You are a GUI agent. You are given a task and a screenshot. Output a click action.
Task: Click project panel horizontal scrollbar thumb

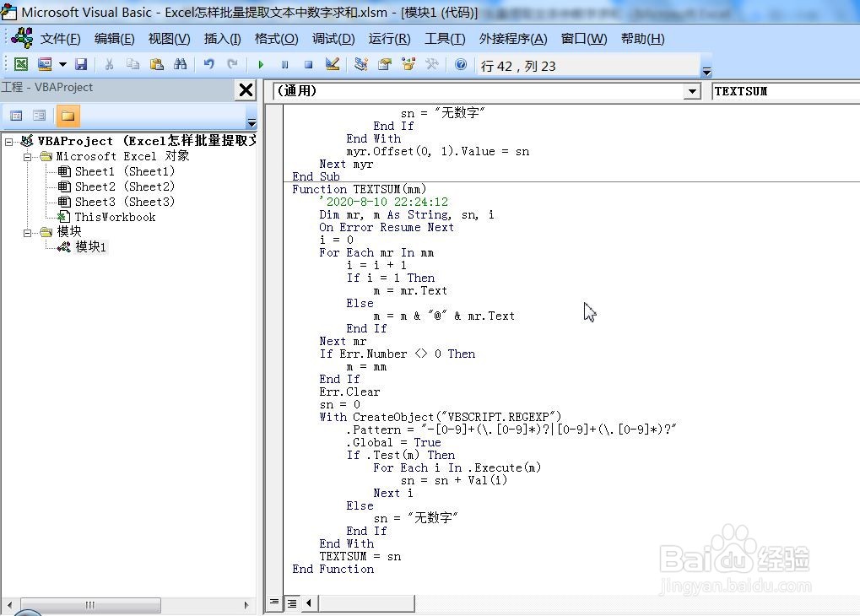point(90,605)
